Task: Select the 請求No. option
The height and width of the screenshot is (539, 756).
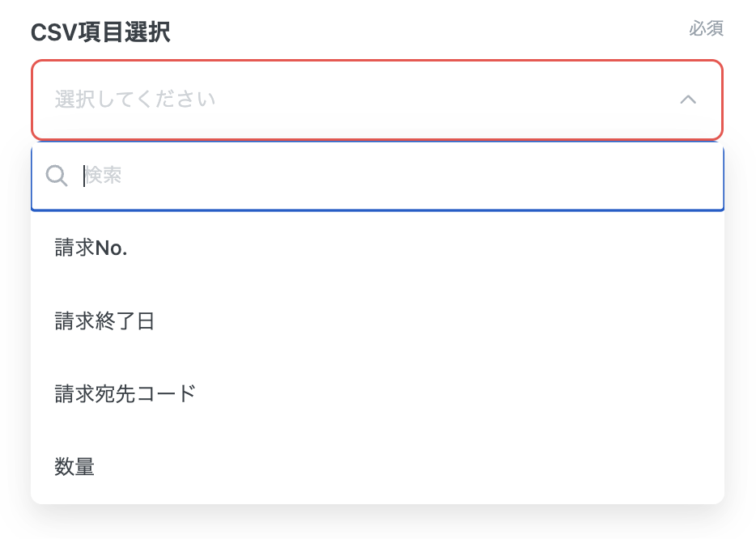Action: [91, 249]
